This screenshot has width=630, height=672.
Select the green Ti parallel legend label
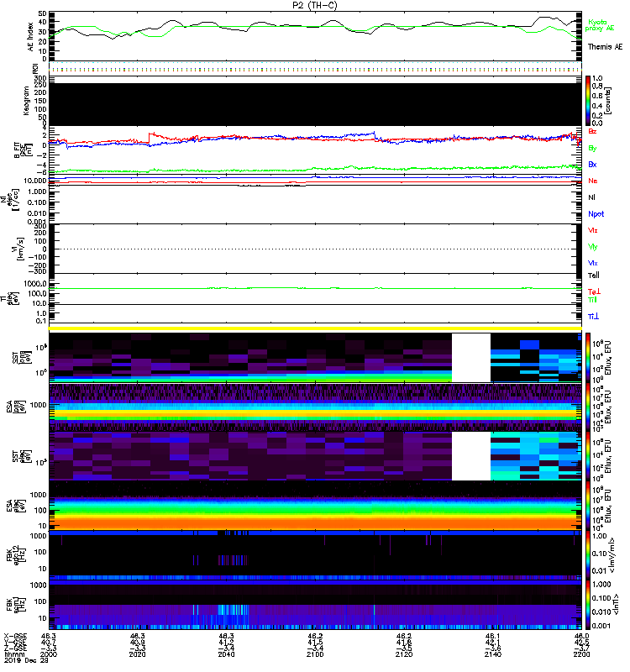(592, 300)
